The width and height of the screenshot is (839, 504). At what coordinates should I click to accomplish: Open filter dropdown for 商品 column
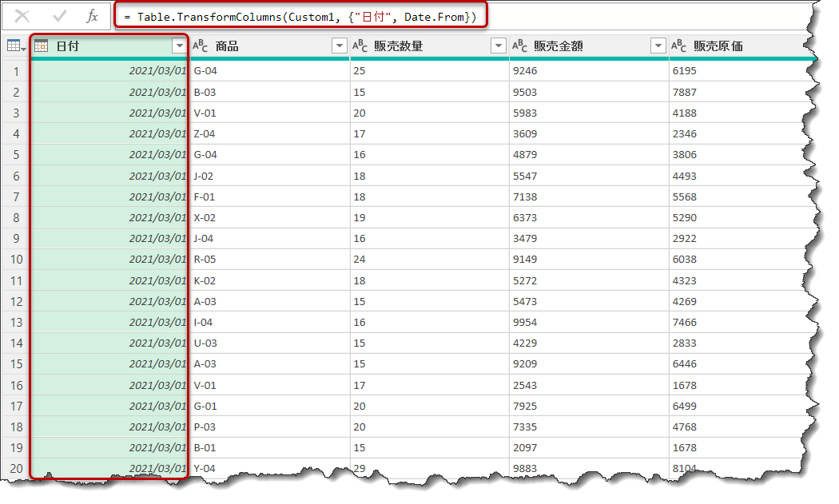click(x=340, y=46)
